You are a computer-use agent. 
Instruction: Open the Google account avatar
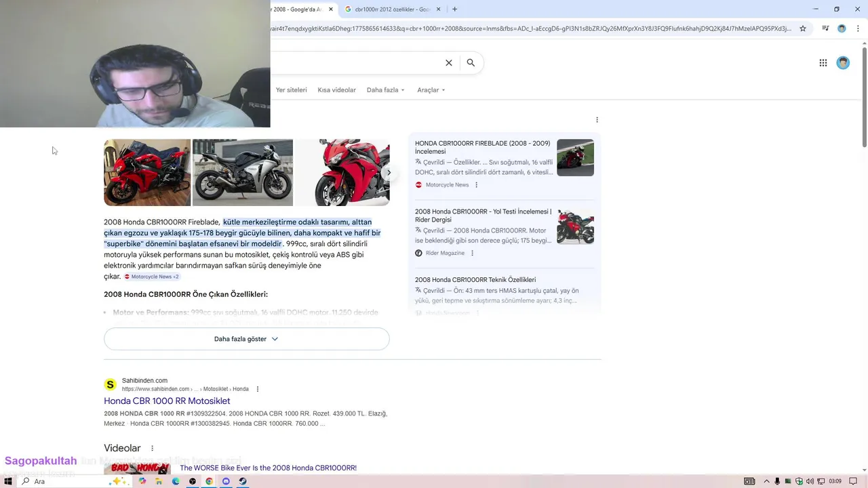click(x=843, y=63)
